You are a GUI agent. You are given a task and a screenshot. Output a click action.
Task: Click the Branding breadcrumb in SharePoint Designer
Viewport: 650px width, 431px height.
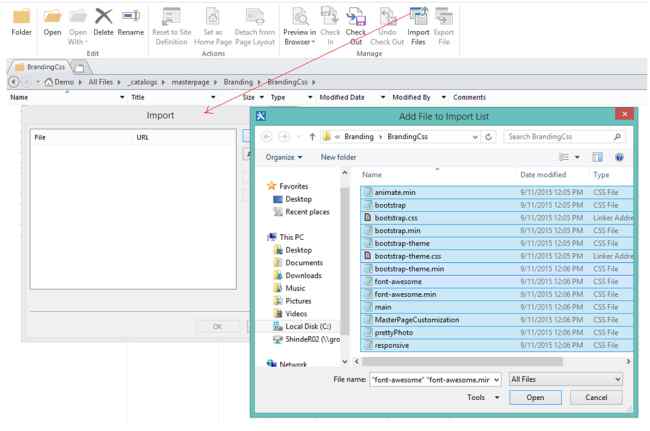238,82
